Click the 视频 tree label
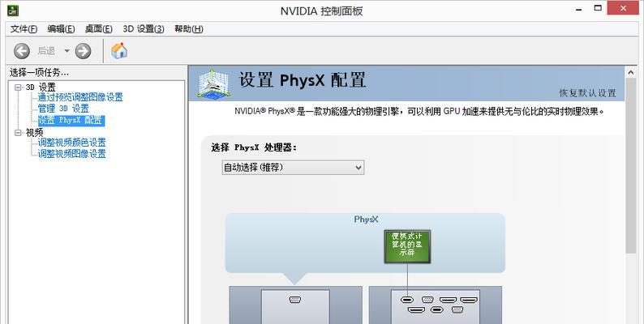644x324 pixels. click(x=35, y=133)
